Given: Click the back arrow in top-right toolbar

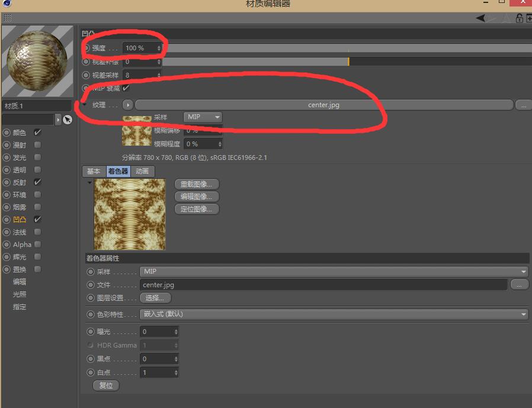Looking at the screenshot, I should tap(481, 18).
